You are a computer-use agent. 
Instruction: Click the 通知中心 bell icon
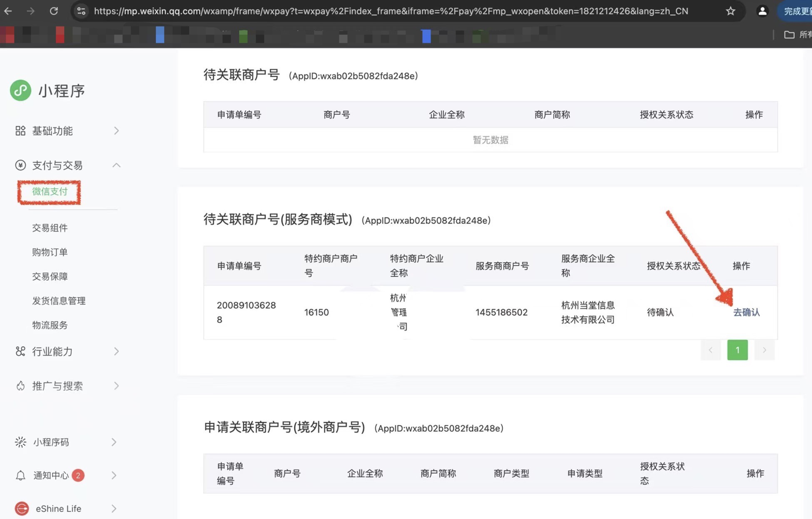coord(20,475)
